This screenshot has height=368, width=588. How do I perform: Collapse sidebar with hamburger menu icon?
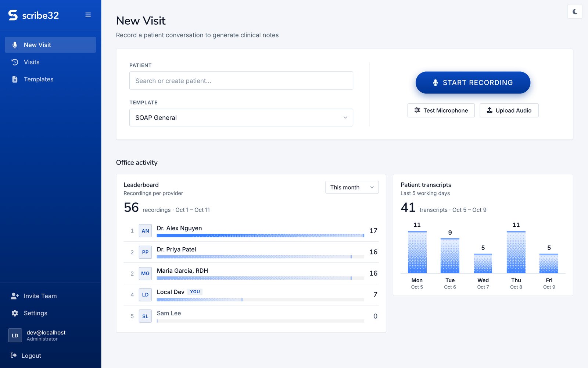(x=88, y=15)
